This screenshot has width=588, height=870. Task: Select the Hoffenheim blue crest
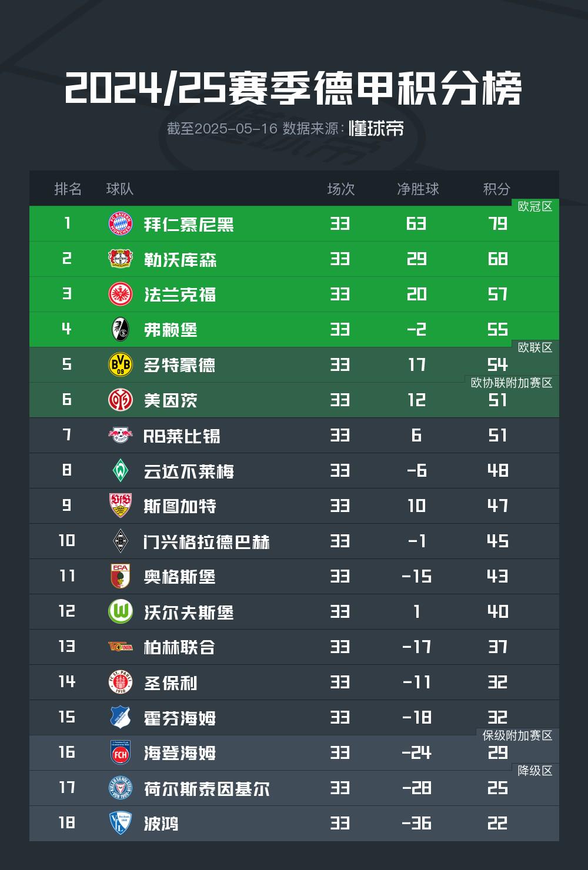121,717
